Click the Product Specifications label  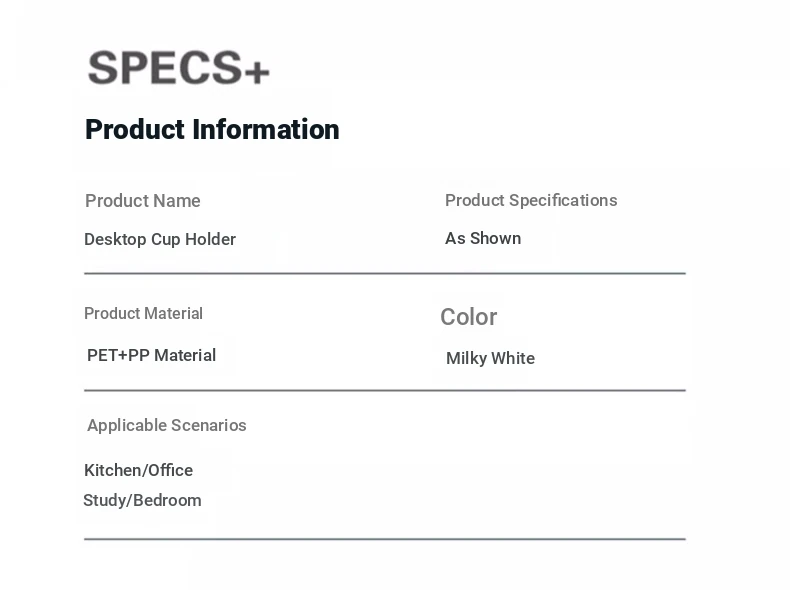tap(531, 201)
